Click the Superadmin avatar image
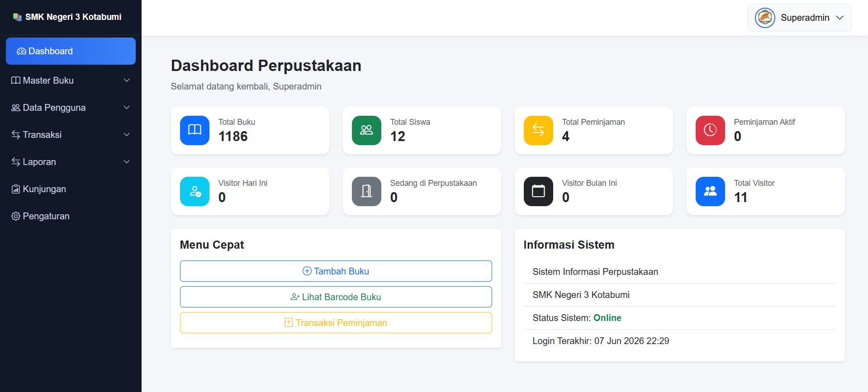 (765, 18)
